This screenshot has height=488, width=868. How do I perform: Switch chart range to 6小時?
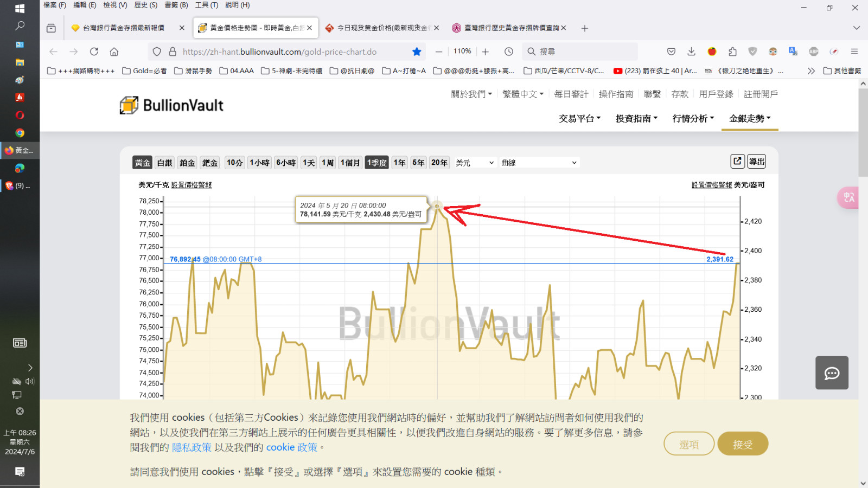click(x=286, y=163)
